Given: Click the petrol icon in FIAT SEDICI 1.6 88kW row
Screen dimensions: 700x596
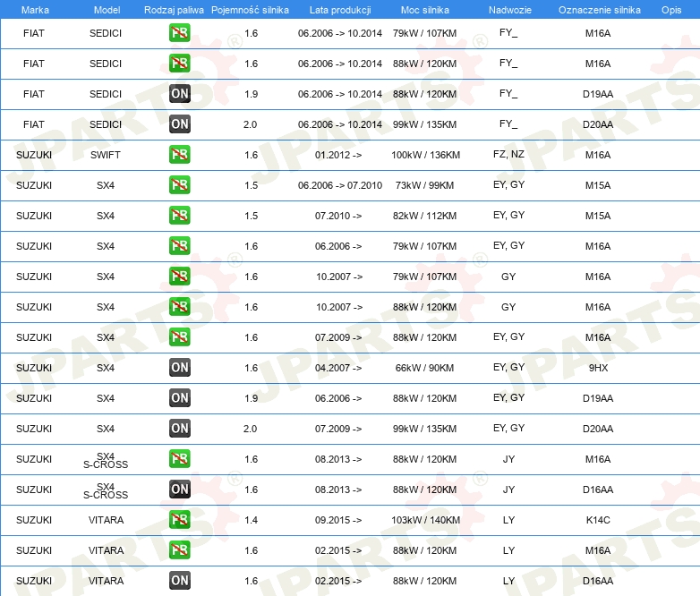Looking at the screenshot, I should pos(179,64).
